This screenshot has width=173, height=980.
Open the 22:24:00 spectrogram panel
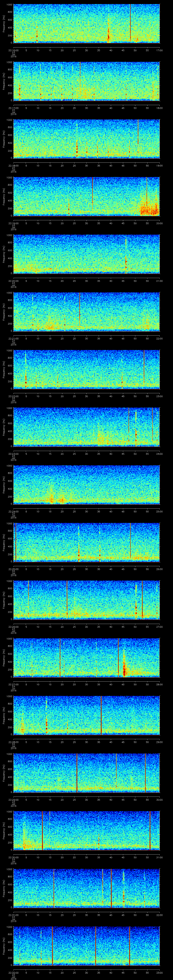click(x=86, y=485)
